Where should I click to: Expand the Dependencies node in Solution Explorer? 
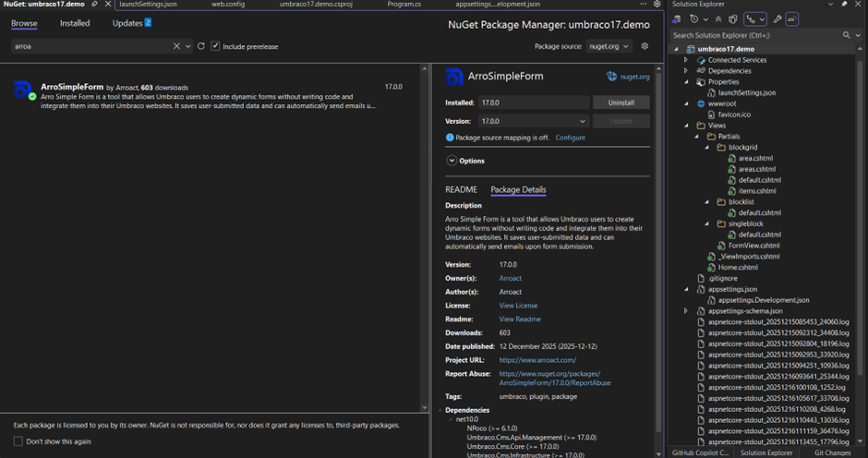[x=686, y=71]
